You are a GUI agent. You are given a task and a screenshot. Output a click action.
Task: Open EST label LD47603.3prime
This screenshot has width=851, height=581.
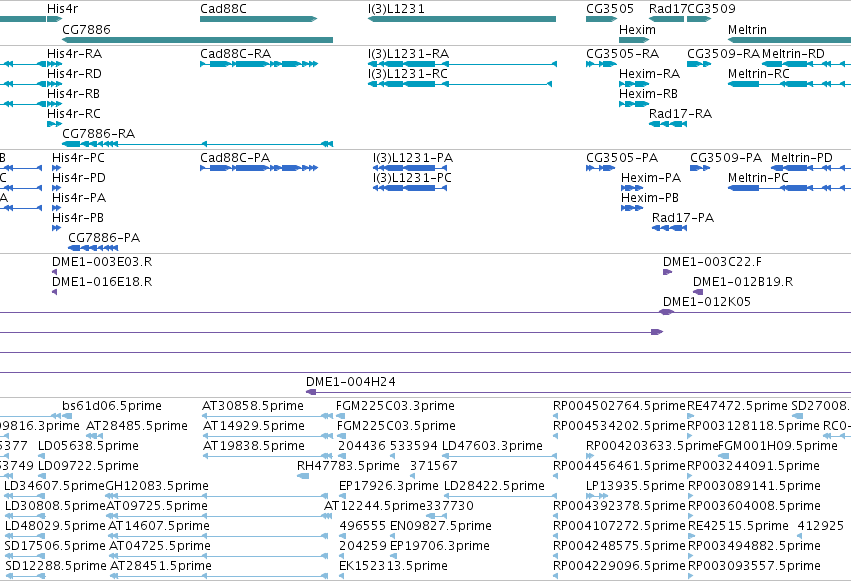click(492, 446)
